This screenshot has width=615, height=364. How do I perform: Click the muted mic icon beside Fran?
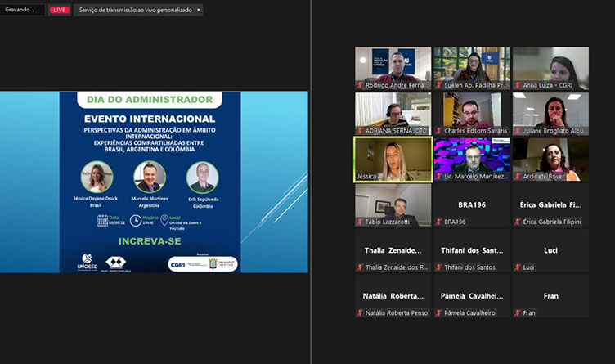pyautogui.click(x=518, y=313)
